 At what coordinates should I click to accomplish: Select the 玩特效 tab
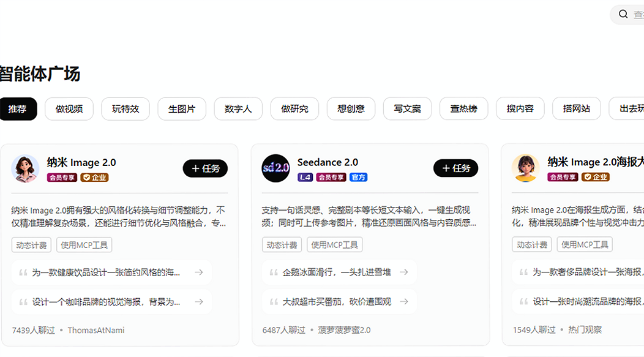coord(125,109)
